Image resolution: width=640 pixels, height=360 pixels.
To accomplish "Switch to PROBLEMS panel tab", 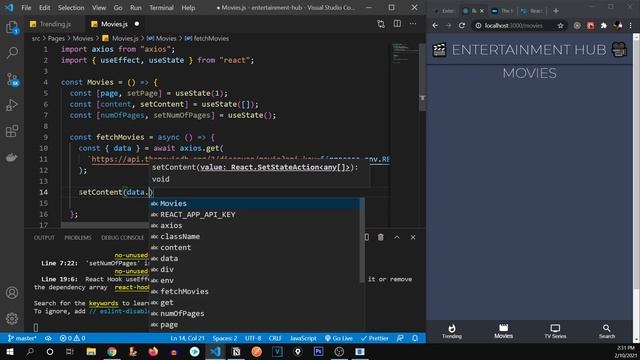I will (x=78, y=238).
